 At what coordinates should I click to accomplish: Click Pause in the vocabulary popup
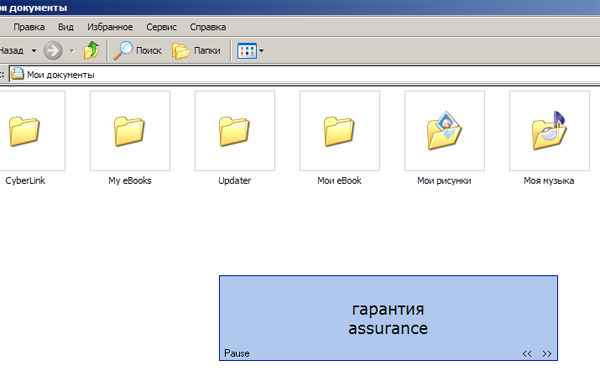click(237, 353)
